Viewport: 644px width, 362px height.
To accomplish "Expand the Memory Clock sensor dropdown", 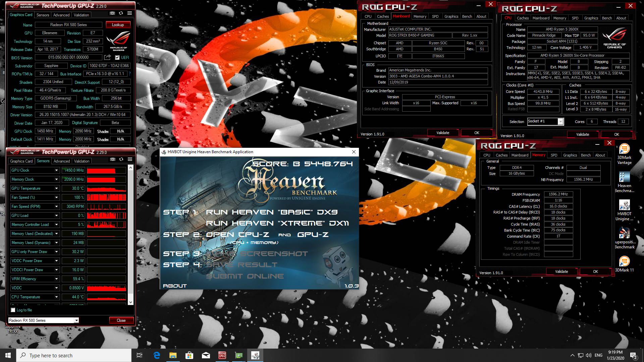I will click(x=56, y=179).
